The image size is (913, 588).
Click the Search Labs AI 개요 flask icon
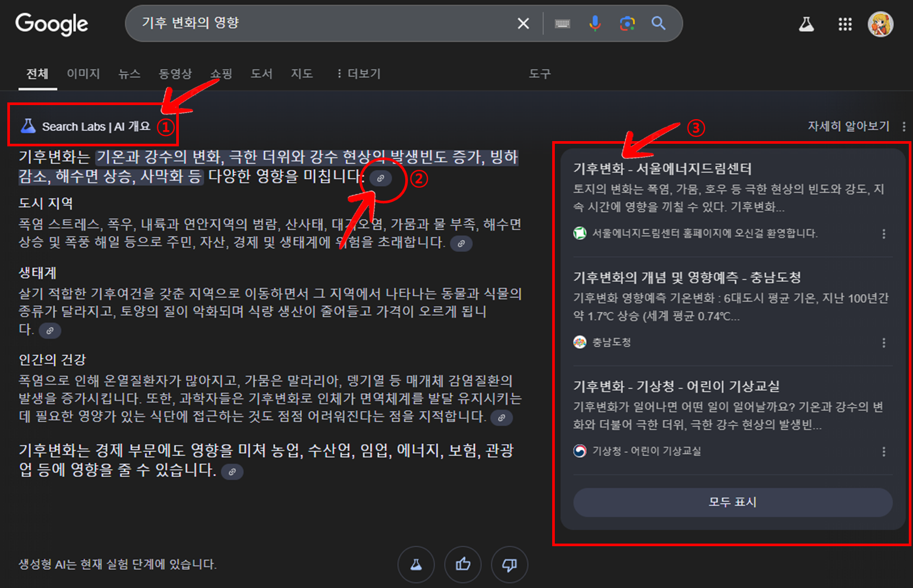(x=28, y=126)
